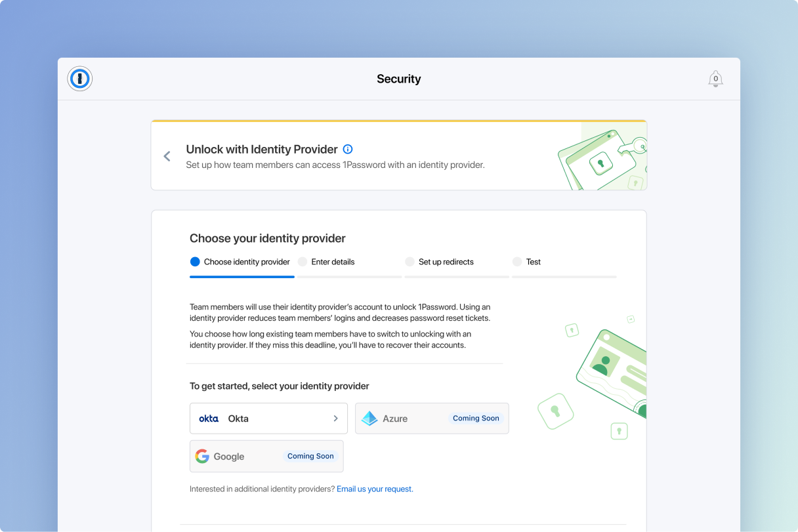Click the Google G logo icon
This screenshot has height=532, width=798.
coord(202,457)
